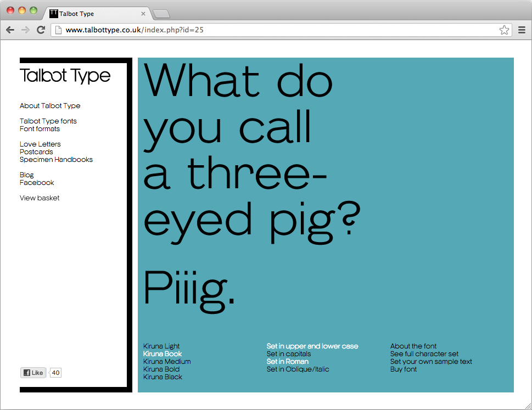Screen dimensions: 532x410
Task: Choose Set in capitals
Action: click(x=289, y=353)
